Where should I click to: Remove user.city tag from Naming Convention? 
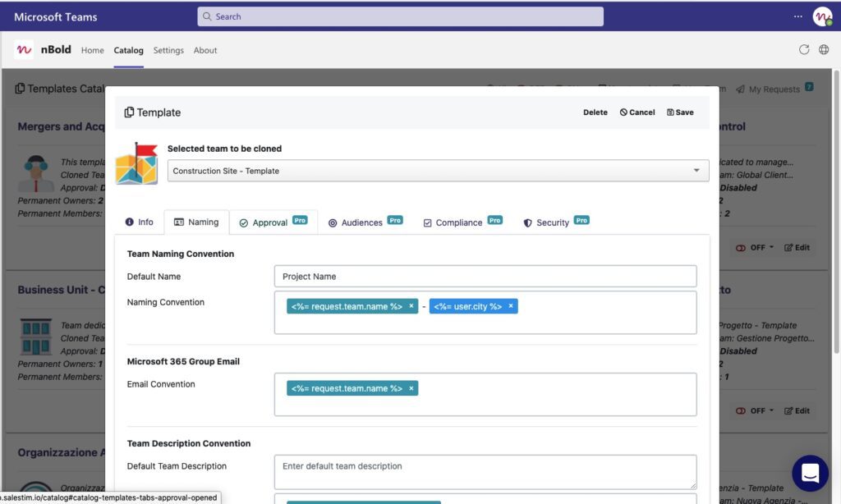point(511,306)
